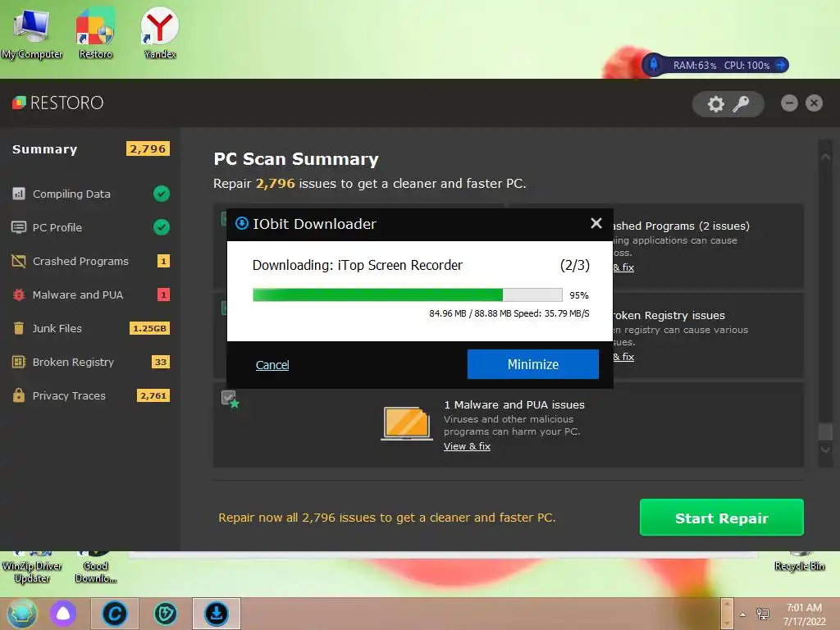Viewport: 840px width, 630px height.
Task: Select the Summary section in sidebar
Action: (45, 149)
